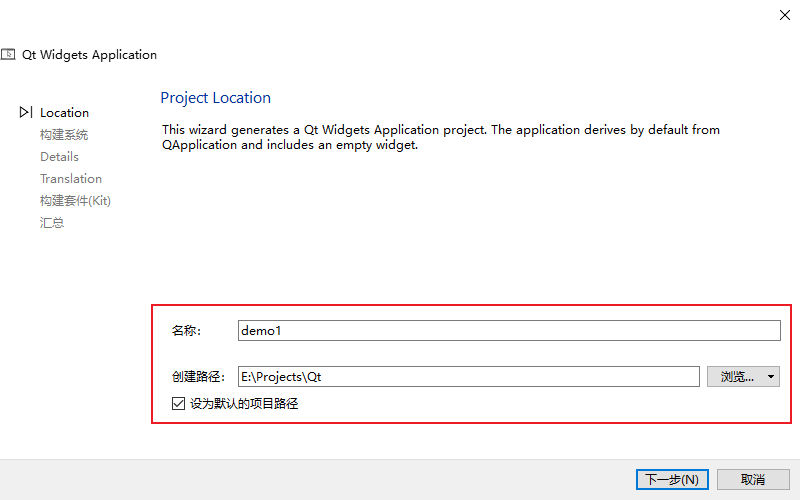The width and height of the screenshot is (800, 500).
Task: Open the Details step in sidebar
Action: (x=59, y=157)
